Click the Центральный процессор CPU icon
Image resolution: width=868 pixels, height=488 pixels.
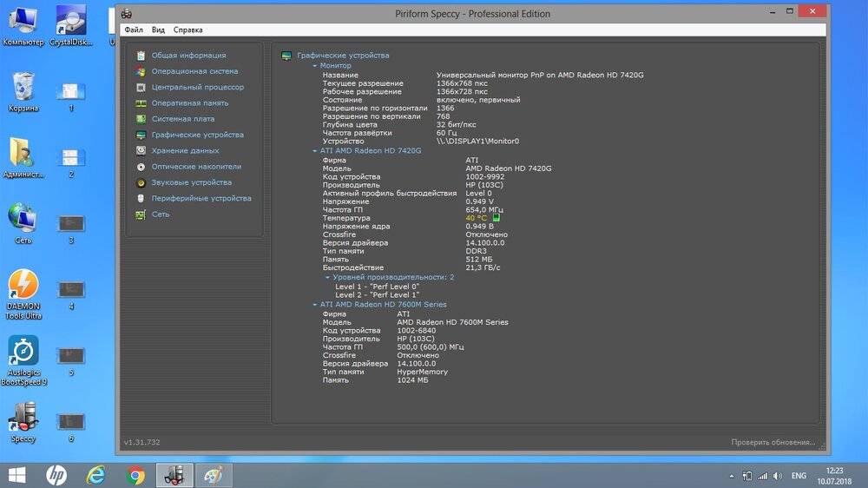point(141,88)
